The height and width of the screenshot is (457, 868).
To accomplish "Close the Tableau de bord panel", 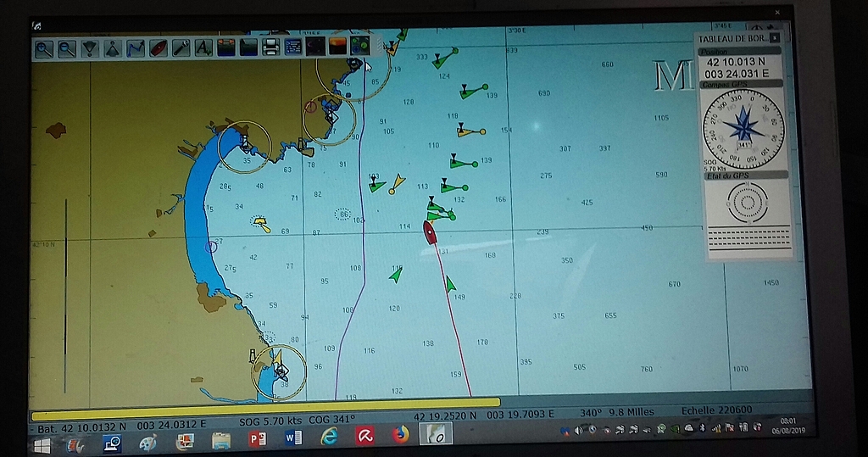I will point(775,38).
